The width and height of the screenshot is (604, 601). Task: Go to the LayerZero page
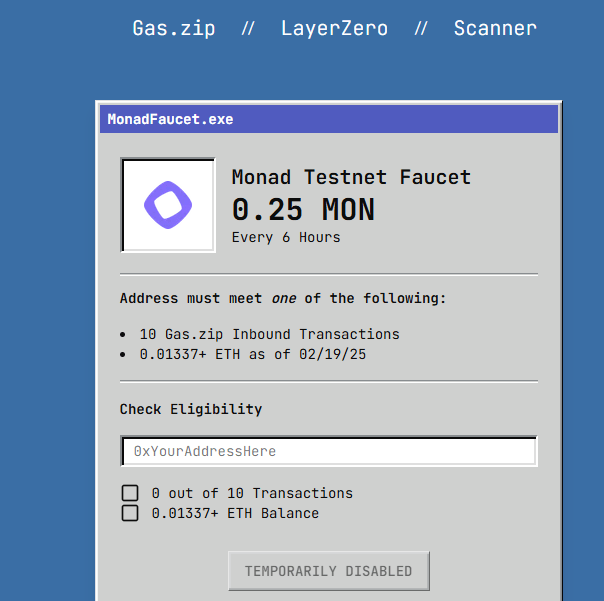click(334, 28)
